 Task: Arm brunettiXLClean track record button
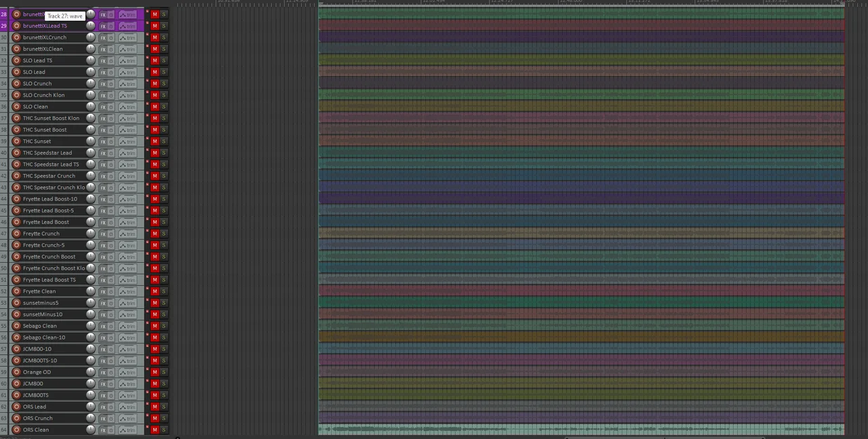pyautogui.click(x=16, y=49)
